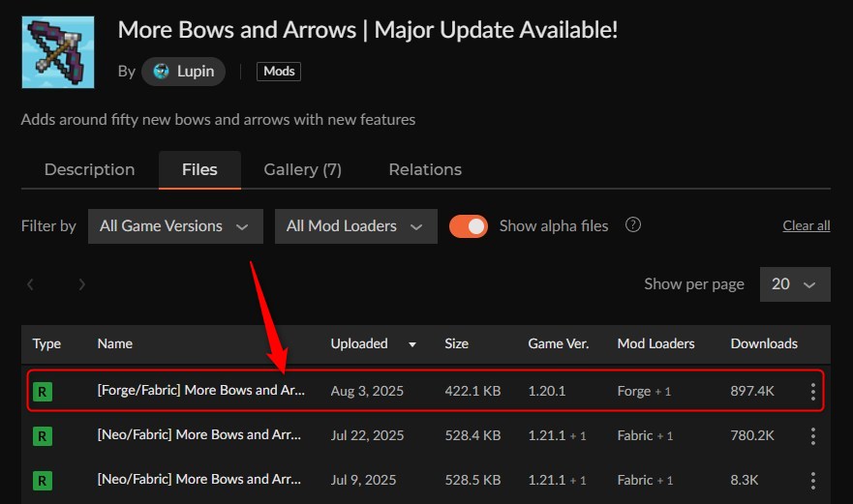Screen dimensions: 853x504
Task: Click the 528.4 KB size value
Action: tap(472, 435)
